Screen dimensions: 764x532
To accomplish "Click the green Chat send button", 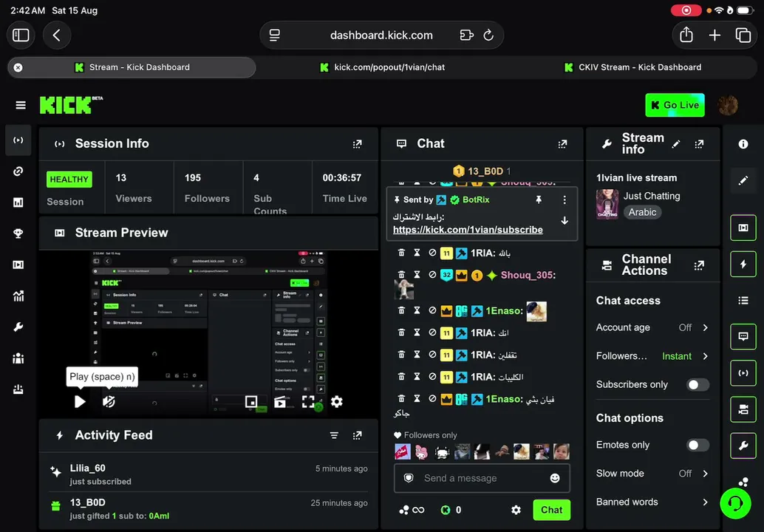I will pyautogui.click(x=551, y=510).
